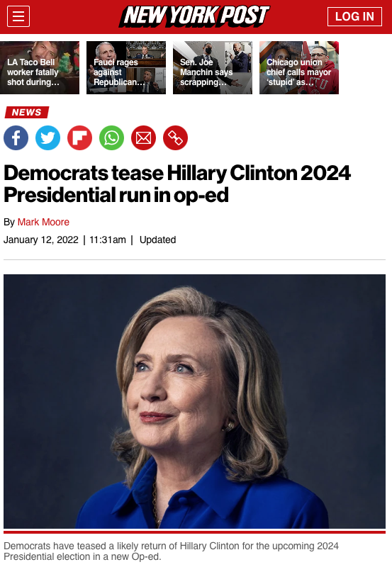
Task: Click the LOG IN button
Action: click(354, 16)
